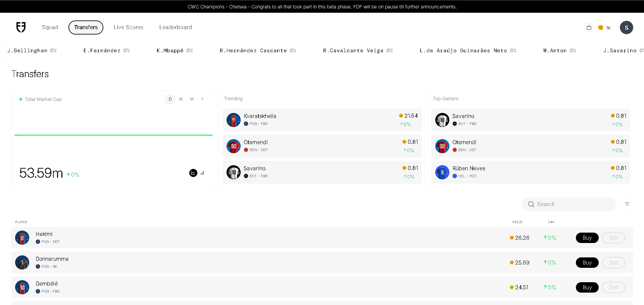Open the TV icon in the header
The image size is (644, 305).
tap(589, 28)
